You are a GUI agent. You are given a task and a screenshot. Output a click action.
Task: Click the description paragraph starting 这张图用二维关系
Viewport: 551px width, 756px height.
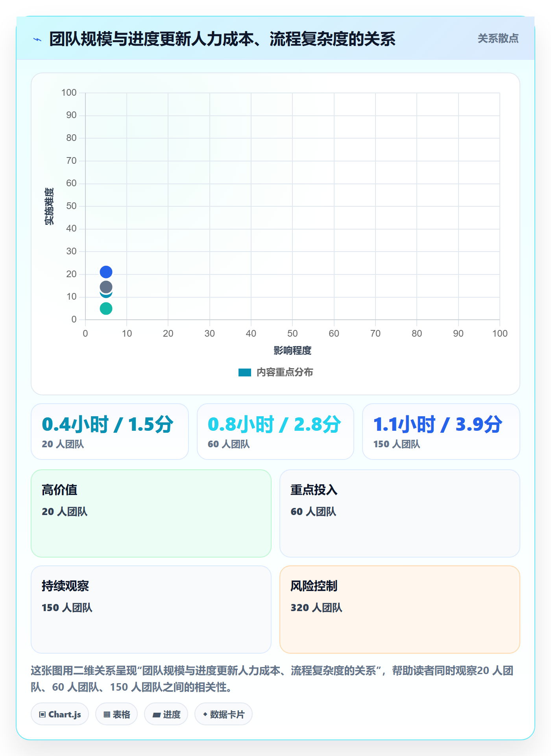click(272, 679)
